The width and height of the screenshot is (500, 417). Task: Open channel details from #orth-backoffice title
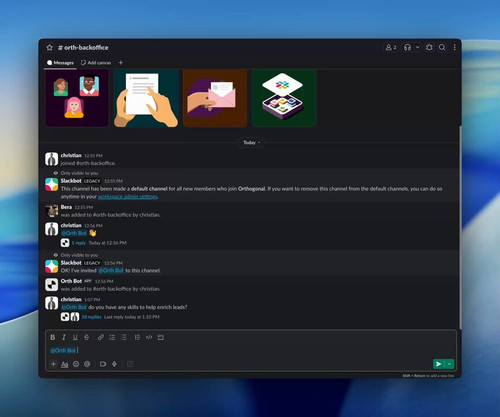83,48
